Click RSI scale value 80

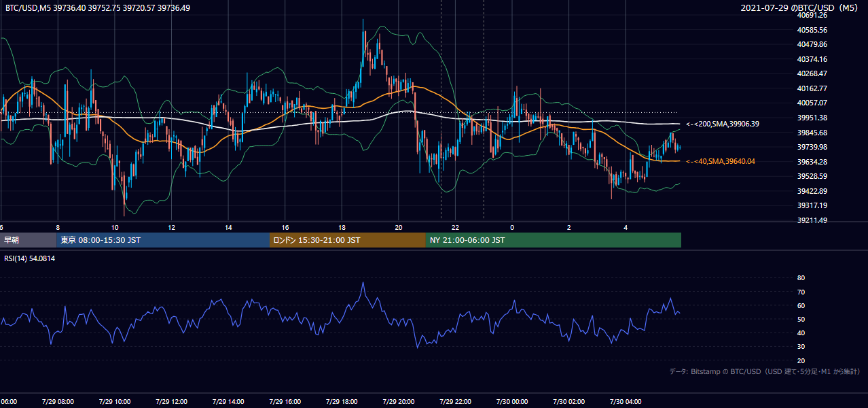pyautogui.click(x=801, y=278)
